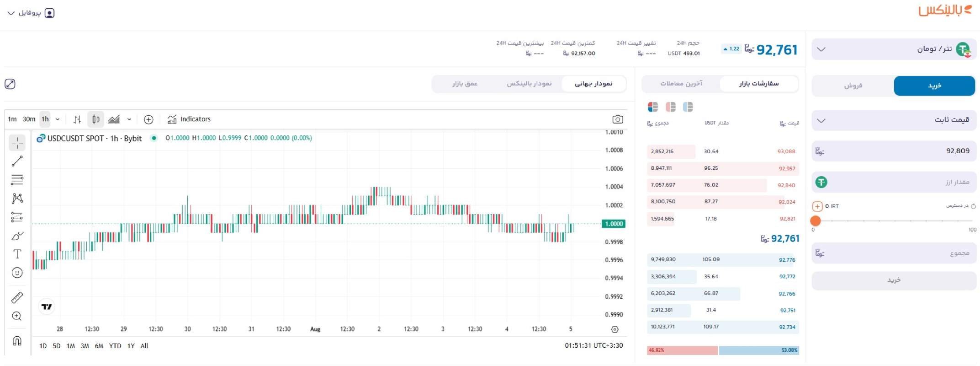Select the Sell tab
The width and height of the screenshot is (980, 366).
point(853,86)
